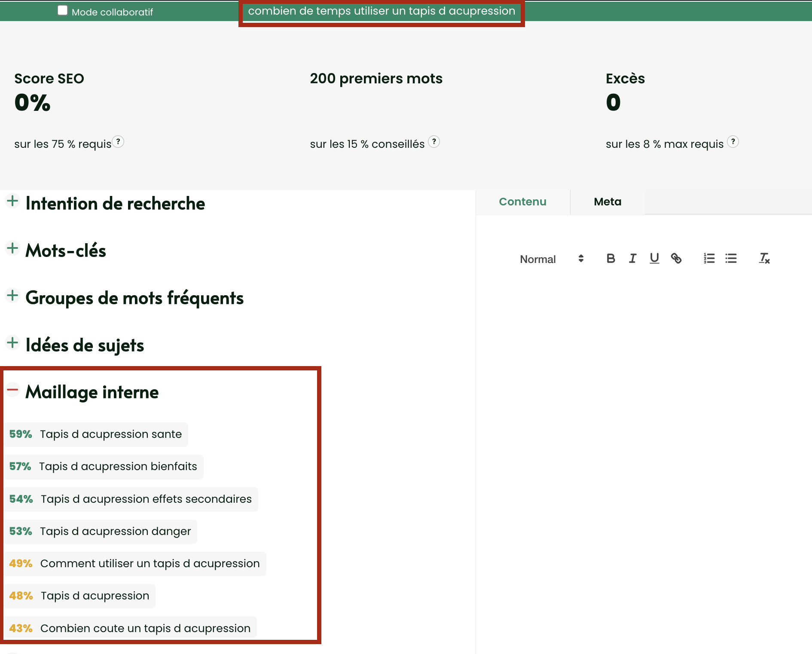
Task: Expand the Intention de recherche section
Action: coord(12,201)
